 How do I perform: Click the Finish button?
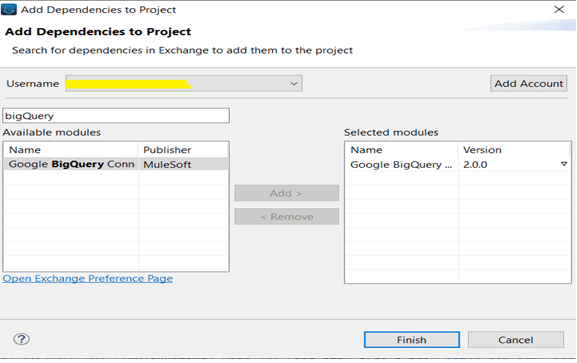(x=412, y=339)
